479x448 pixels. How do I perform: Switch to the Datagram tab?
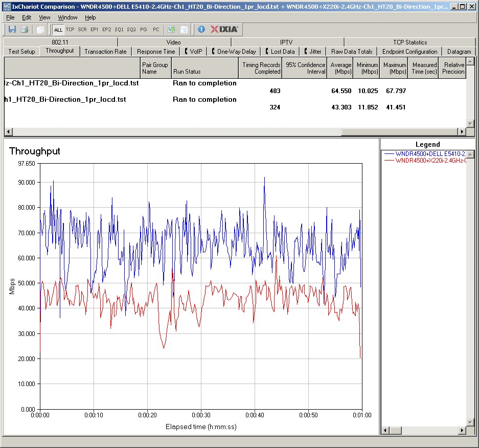point(459,51)
